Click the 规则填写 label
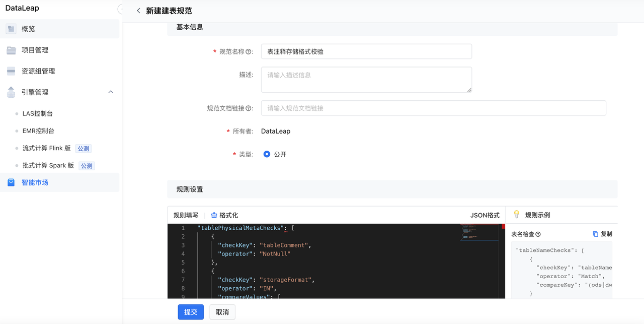This screenshot has height=324, width=644. [186, 215]
